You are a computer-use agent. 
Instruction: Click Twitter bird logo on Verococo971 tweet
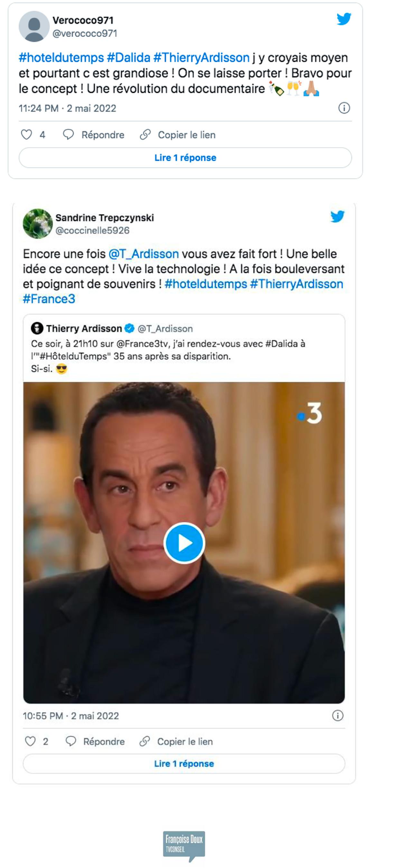344,19
